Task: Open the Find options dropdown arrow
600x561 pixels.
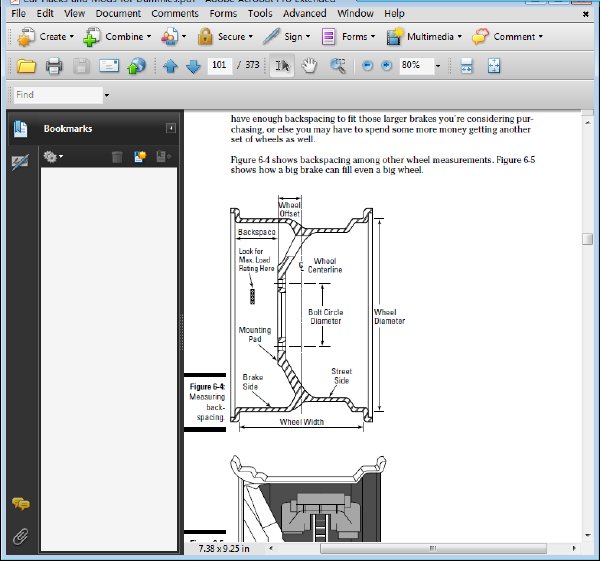Action: point(107,95)
